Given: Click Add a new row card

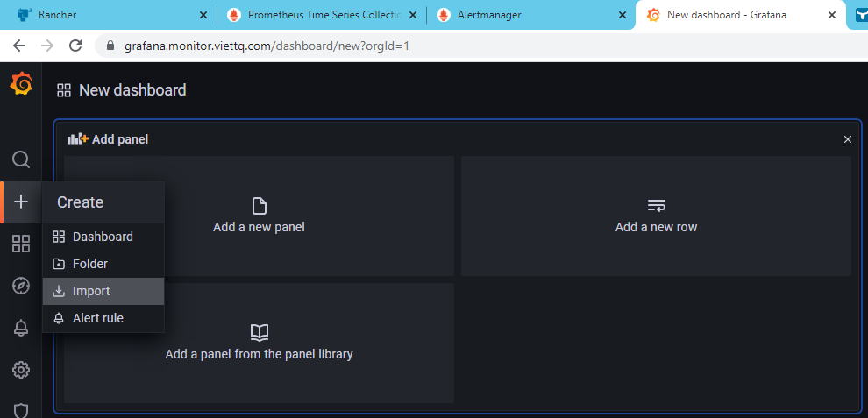Looking at the screenshot, I should pos(656,216).
